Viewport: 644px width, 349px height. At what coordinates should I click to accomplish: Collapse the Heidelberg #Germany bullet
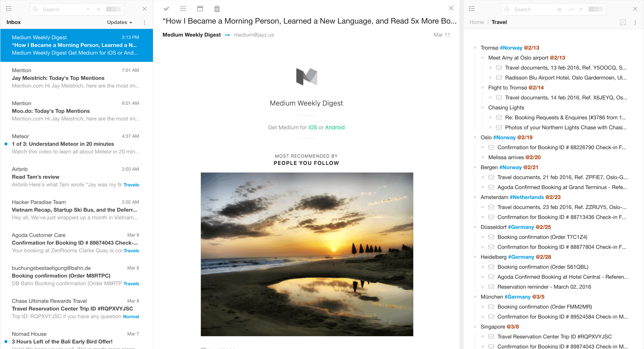pyautogui.click(x=475, y=257)
